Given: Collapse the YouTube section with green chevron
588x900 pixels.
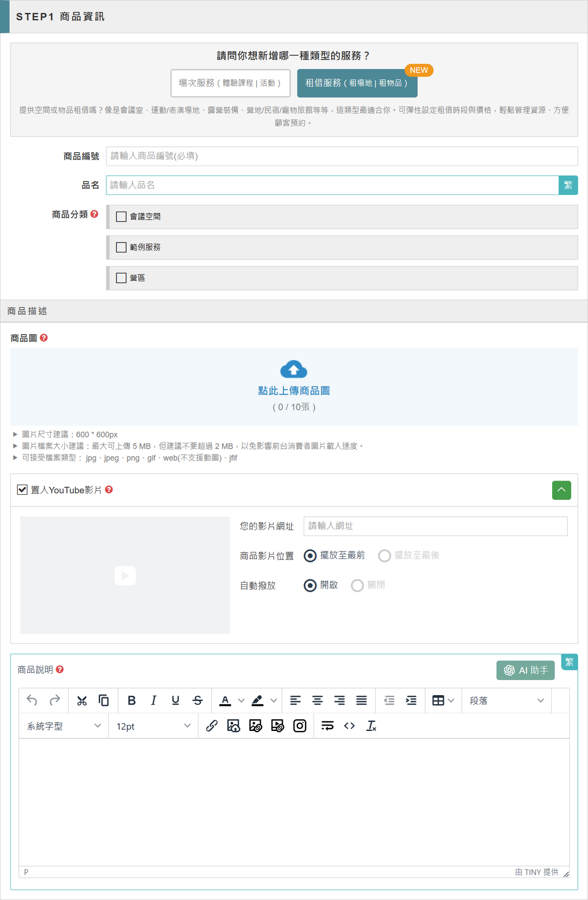Looking at the screenshot, I should pos(562,490).
